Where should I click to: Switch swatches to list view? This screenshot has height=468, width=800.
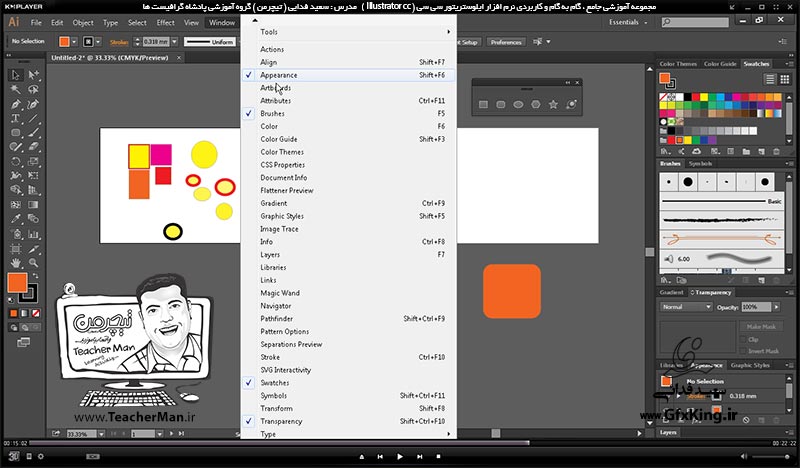[770, 79]
